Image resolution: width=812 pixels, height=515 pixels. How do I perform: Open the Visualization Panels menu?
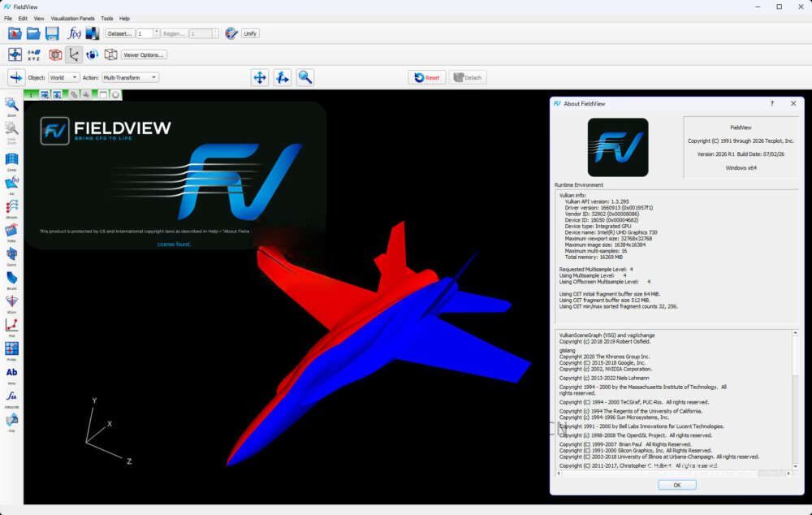click(x=72, y=18)
